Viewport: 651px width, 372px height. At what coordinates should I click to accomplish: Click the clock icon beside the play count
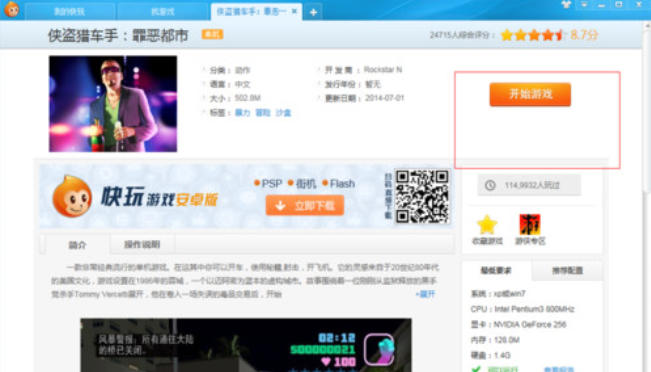point(490,185)
